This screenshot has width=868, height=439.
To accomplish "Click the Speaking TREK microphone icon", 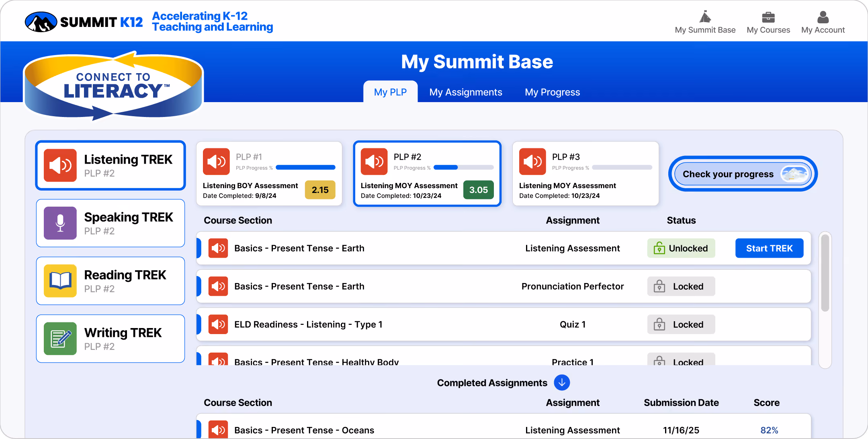I will pyautogui.click(x=60, y=223).
